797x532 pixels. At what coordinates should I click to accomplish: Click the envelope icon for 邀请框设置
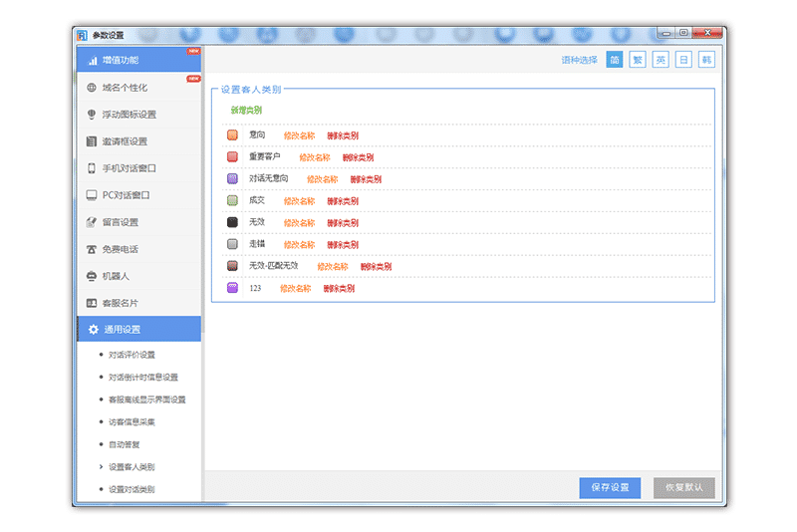[x=93, y=141]
